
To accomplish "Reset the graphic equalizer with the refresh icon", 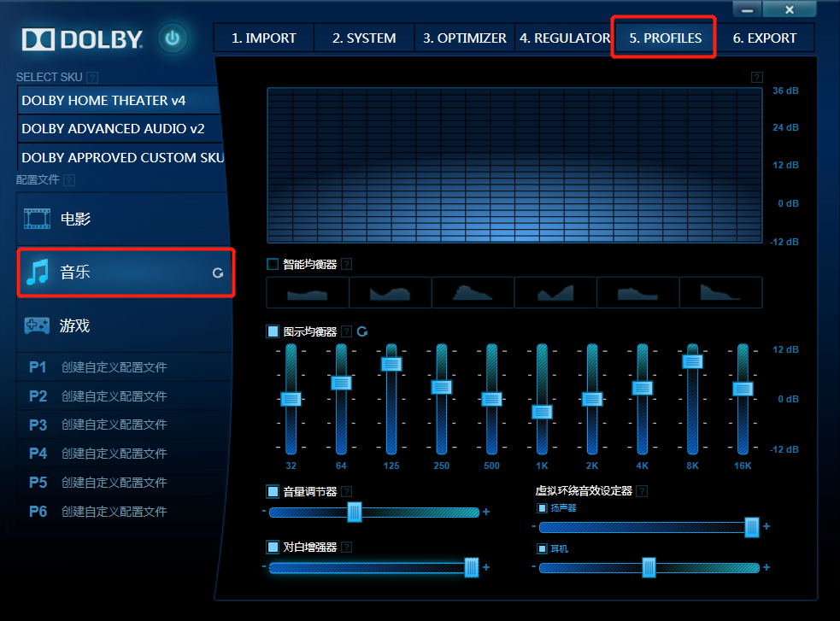I will [362, 331].
